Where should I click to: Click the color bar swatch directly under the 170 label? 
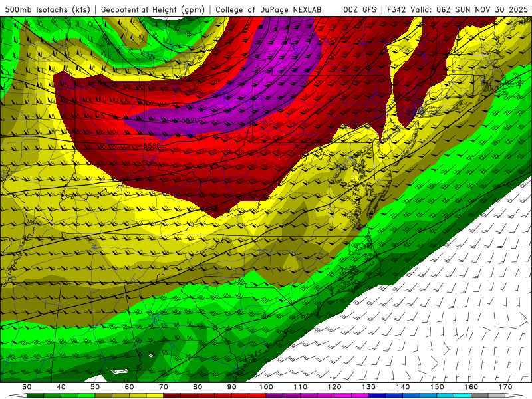click(x=497, y=396)
